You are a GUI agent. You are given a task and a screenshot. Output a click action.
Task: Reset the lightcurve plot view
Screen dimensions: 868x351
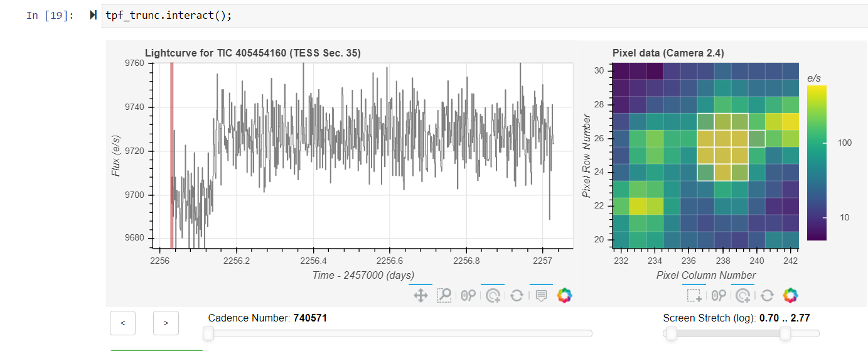coord(517,295)
